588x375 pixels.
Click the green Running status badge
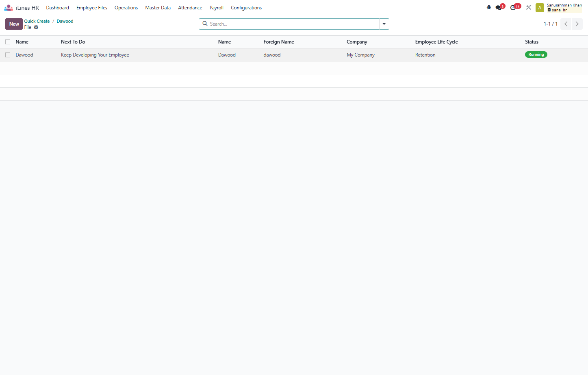[536, 55]
